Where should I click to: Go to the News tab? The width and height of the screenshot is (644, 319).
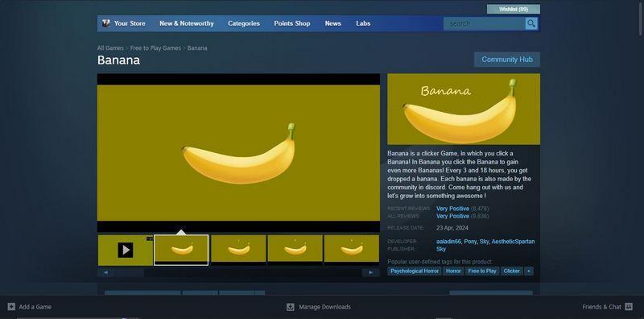(x=332, y=23)
